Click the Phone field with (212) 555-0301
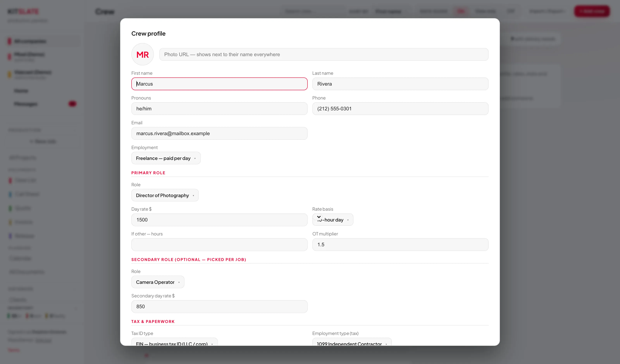The image size is (620, 364). [400, 109]
